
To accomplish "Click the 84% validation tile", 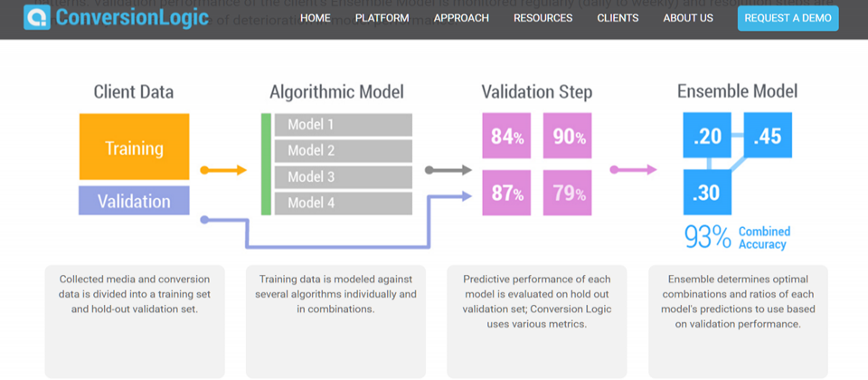I will [506, 137].
